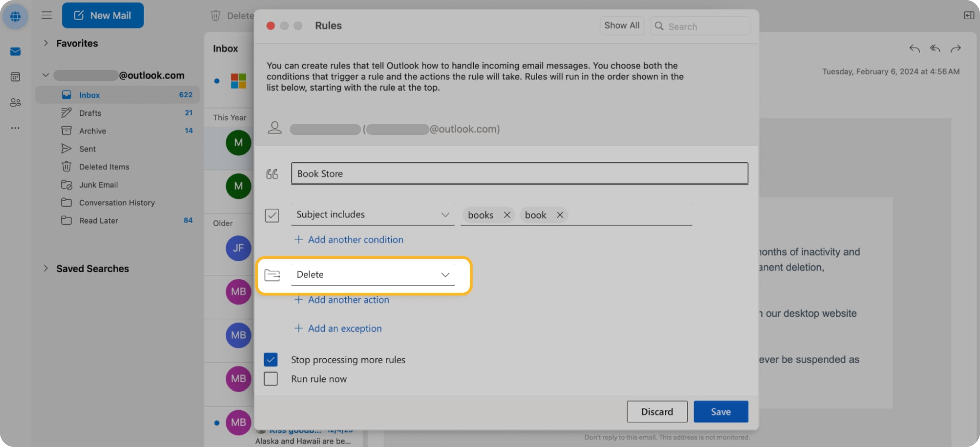
Task: Select the People icon in the sidebar
Action: pos(15,102)
